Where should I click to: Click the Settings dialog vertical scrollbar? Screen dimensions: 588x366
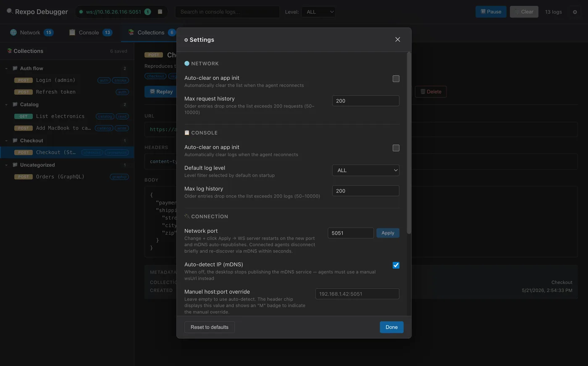[x=409, y=143]
